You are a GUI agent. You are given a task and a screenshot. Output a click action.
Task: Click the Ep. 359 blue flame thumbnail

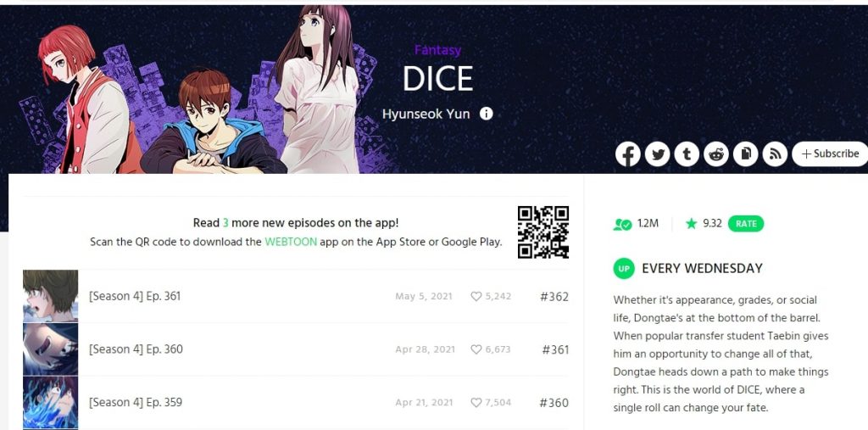pos(50,403)
